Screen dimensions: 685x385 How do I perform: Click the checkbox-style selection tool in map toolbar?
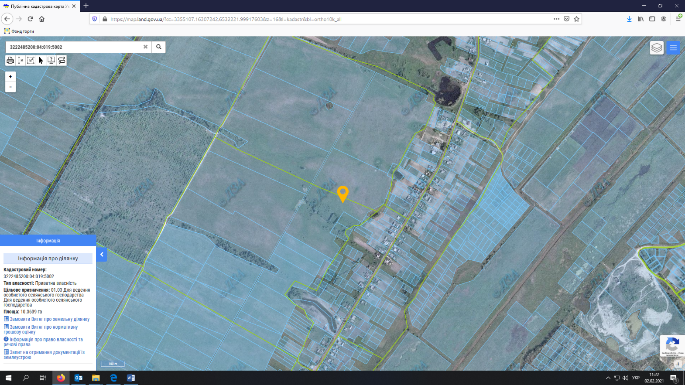[31, 60]
